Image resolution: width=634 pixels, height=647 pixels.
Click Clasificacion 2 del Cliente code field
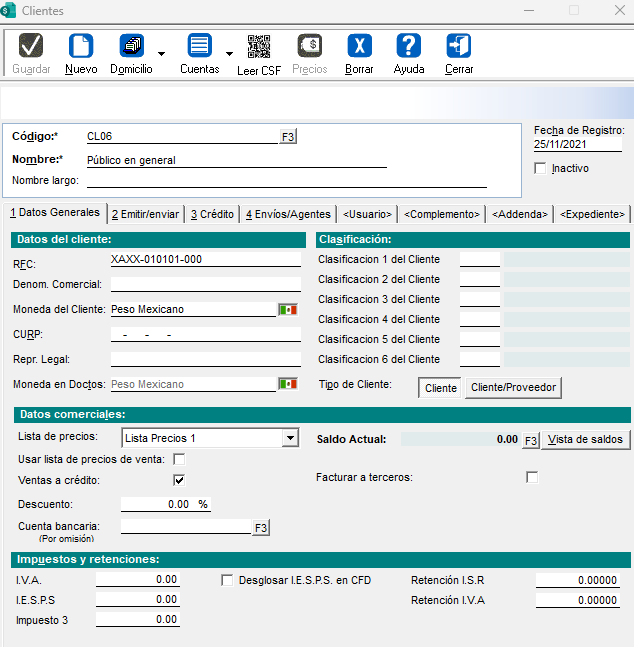(480, 279)
